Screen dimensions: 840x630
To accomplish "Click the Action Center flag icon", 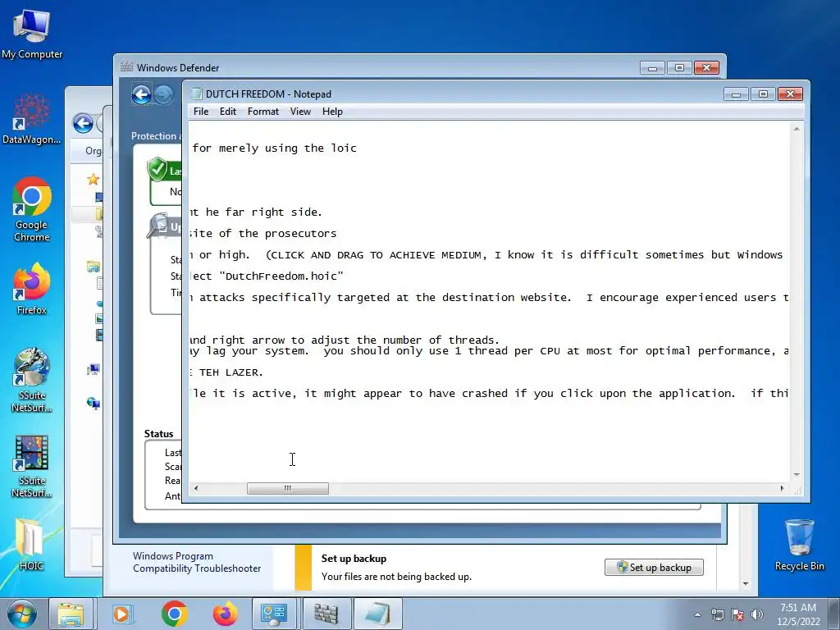I will coord(737,614).
